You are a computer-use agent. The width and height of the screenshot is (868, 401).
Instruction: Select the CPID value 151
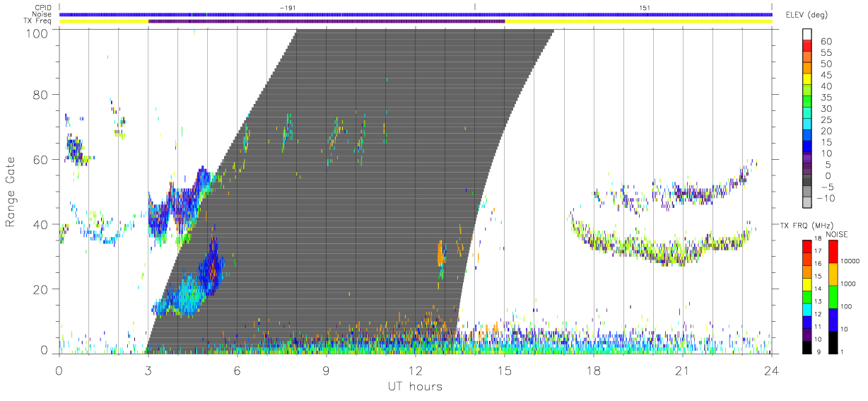coord(644,7)
